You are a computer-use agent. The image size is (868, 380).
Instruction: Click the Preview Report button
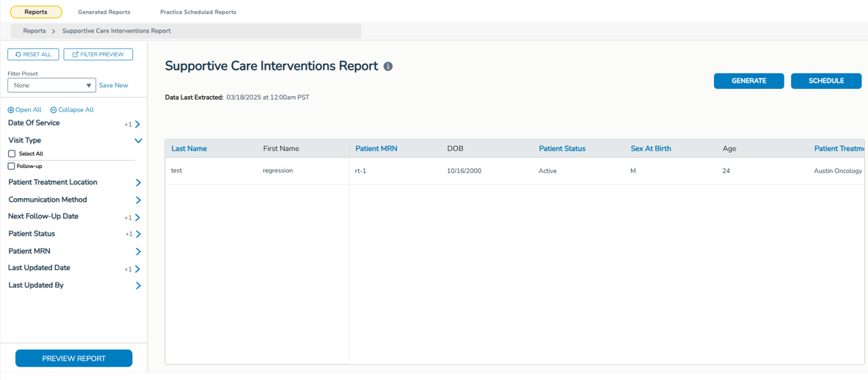[x=74, y=359]
